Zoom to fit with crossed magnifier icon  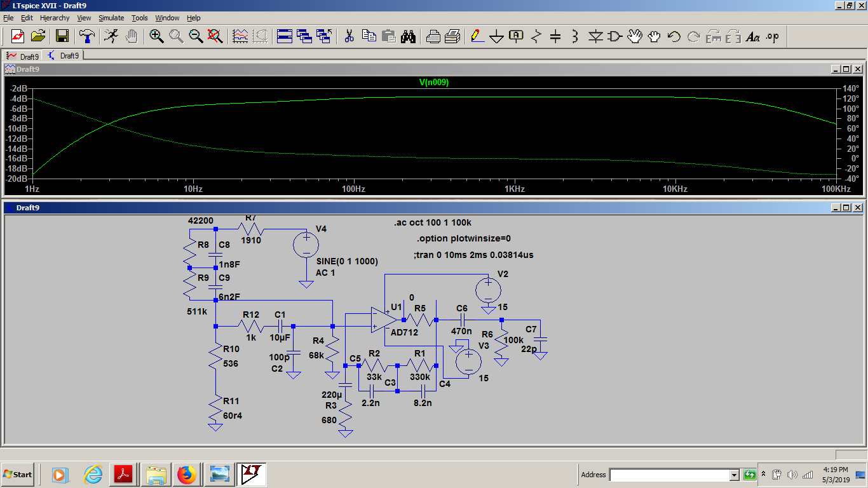(215, 36)
